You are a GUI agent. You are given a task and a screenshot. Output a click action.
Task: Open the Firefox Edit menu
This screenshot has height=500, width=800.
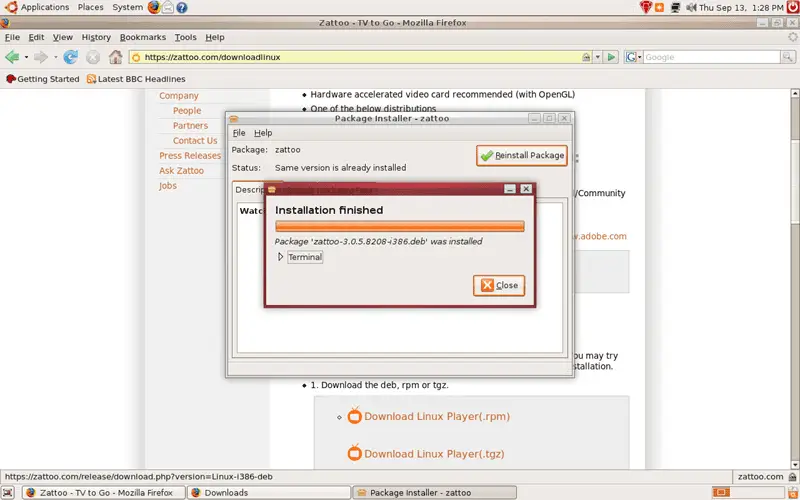click(x=36, y=37)
